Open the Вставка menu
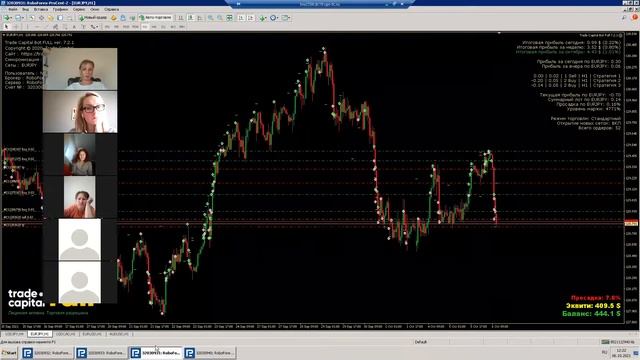640x360 pixels. pyautogui.click(x=41, y=9)
